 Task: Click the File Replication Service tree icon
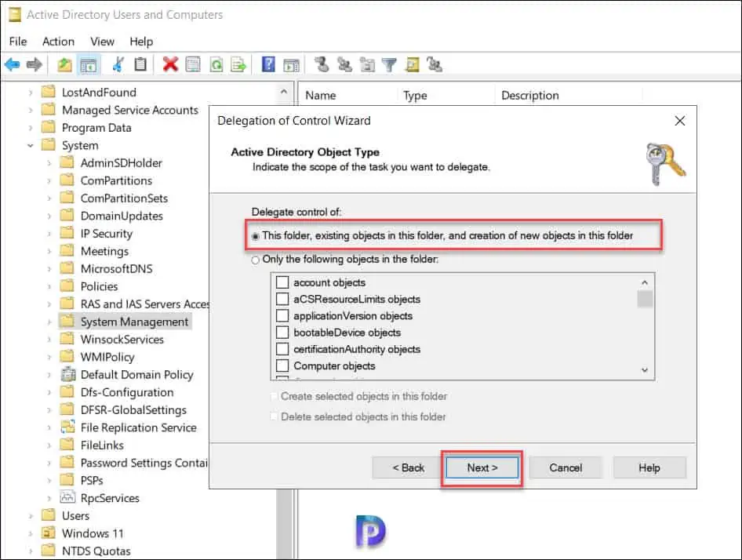[x=68, y=427]
